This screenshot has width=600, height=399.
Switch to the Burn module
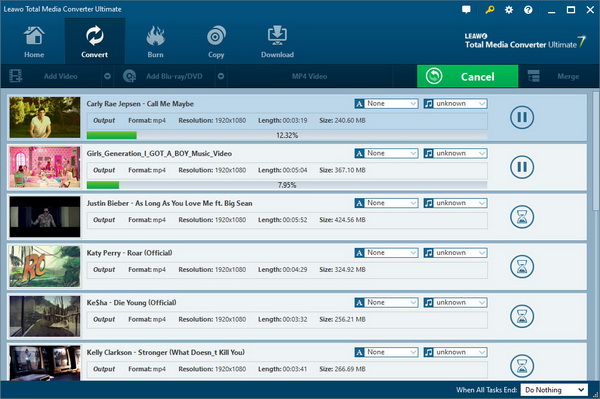tap(155, 41)
